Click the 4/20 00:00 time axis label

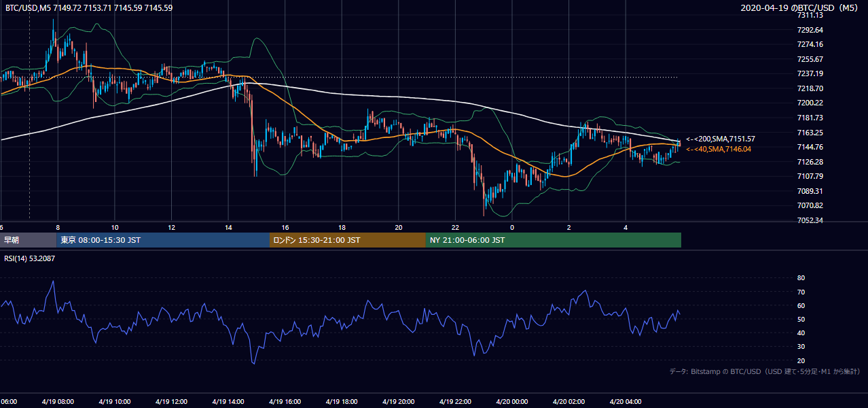click(x=511, y=402)
